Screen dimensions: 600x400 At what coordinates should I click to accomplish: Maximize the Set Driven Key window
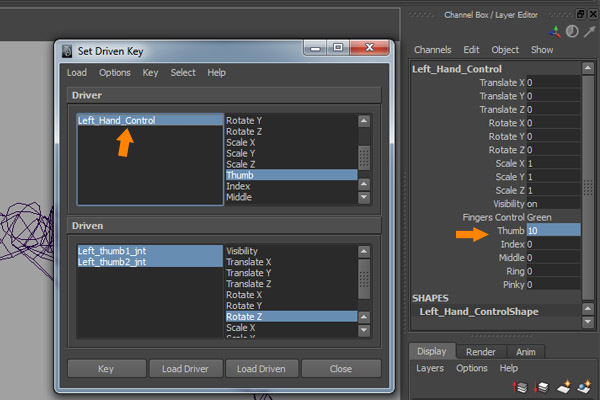coord(338,47)
